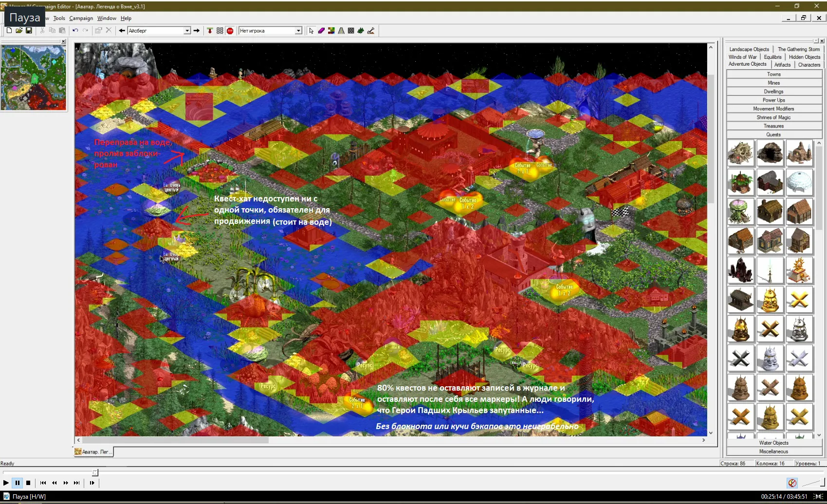This screenshot has height=504, width=827.
Task: Play the video in the player
Action: (x=6, y=483)
